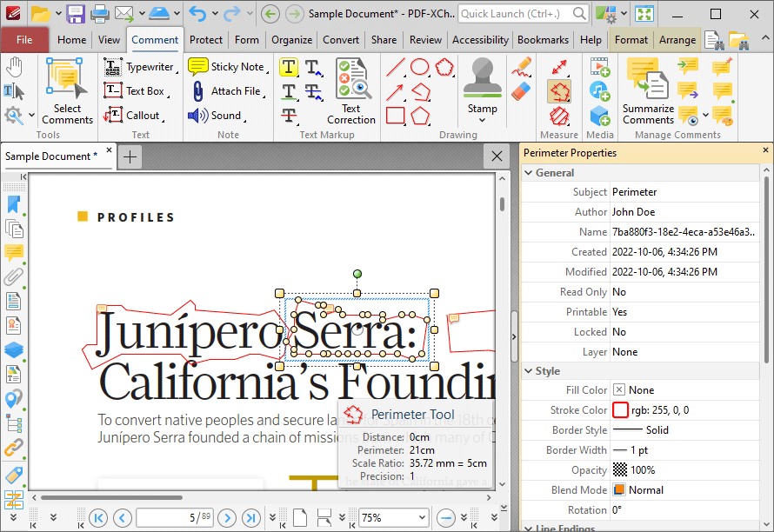Viewport: 774px width, 532px height.
Task: Select the Arrow drawing tool
Action: pos(396,91)
